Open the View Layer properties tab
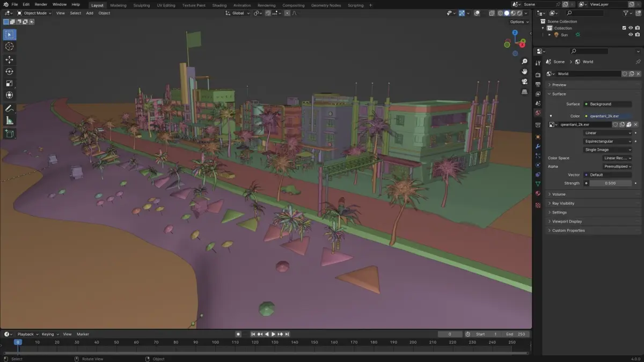Screen dimensions: 644x362 point(538,94)
